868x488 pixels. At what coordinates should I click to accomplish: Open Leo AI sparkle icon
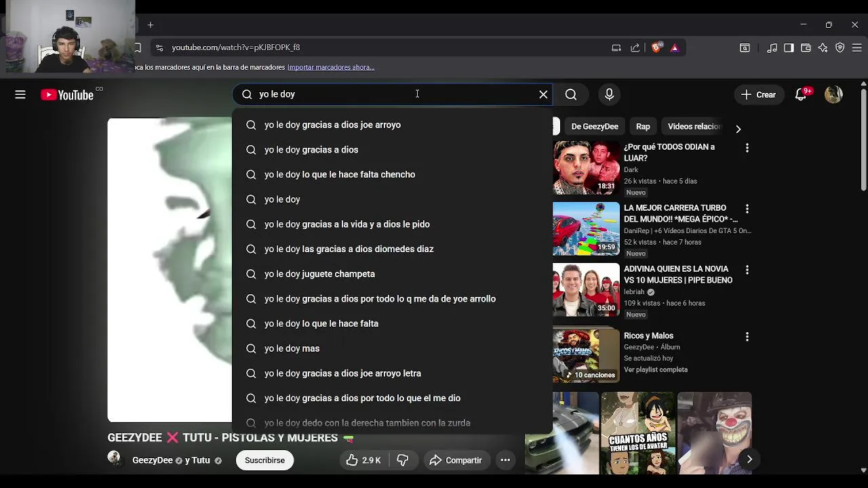(823, 47)
